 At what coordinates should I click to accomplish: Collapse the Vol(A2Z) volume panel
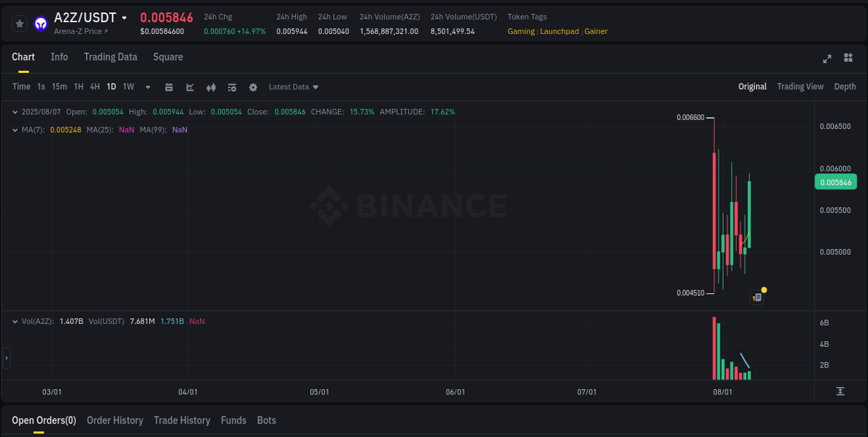click(15, 321)
